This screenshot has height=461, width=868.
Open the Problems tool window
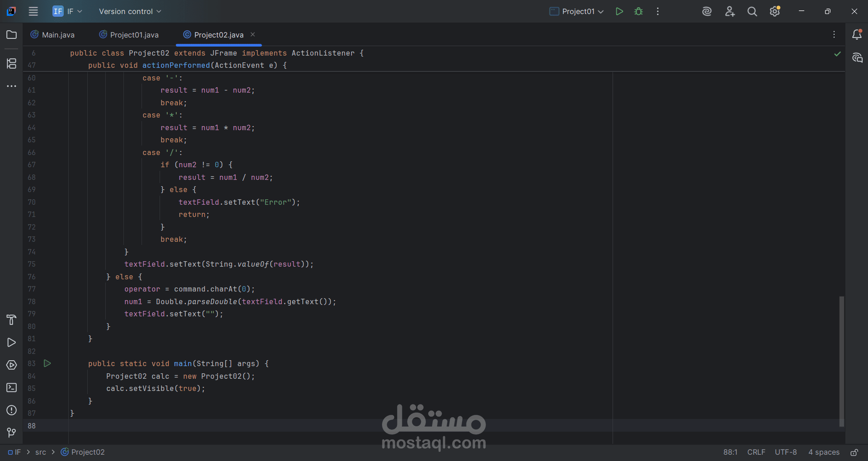[x=12, y=410]
